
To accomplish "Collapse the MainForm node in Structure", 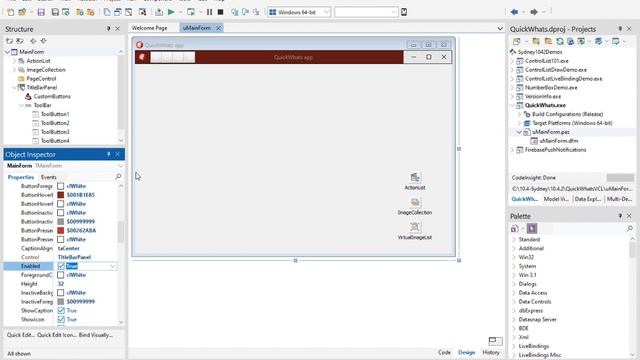I will (x=7, y=52).
